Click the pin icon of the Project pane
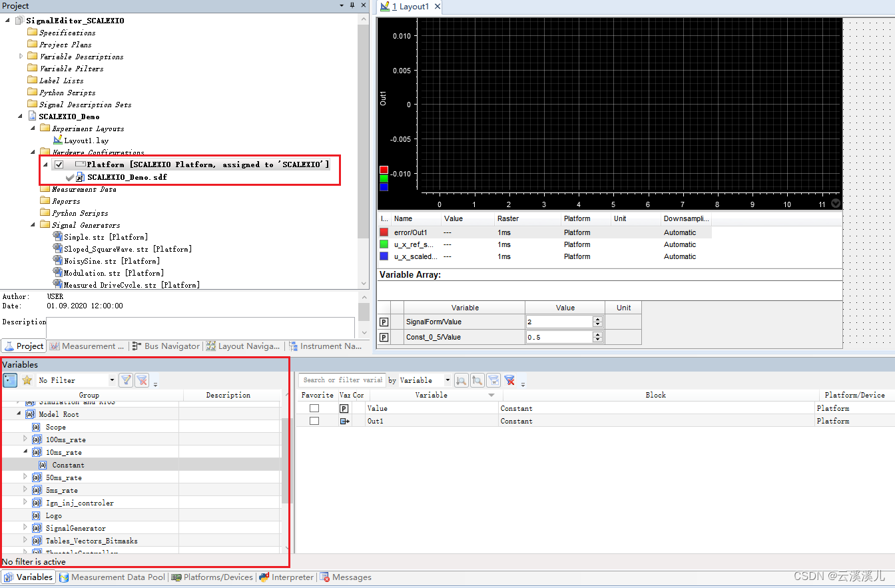This screenshot has height=588, width=895. click(352, 5)
